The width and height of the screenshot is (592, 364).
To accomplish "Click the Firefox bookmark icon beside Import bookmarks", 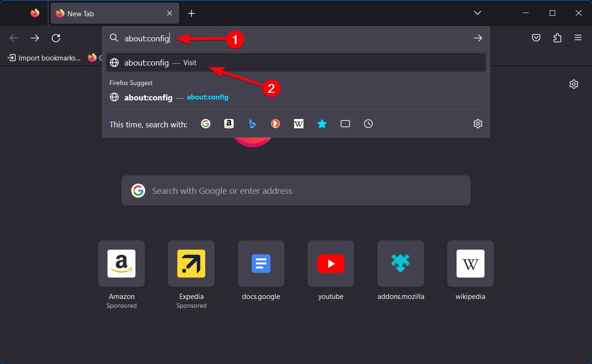I will (x=92, y=58).
